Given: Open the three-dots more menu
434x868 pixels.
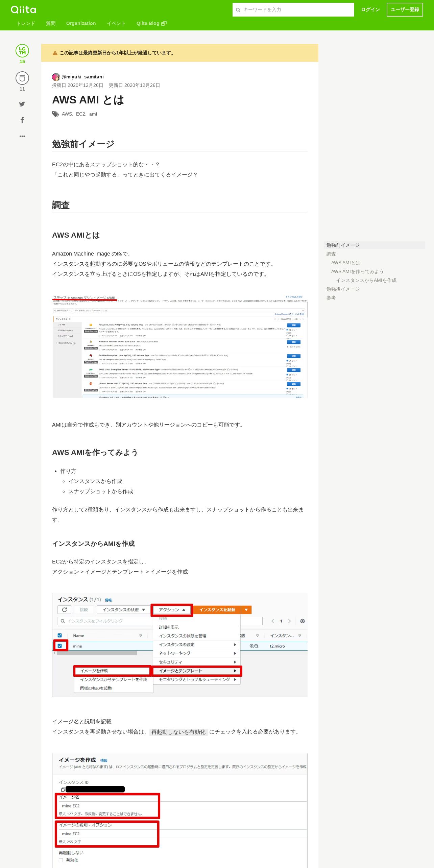Looking at the screenshot, I should [x=22, y=136].
